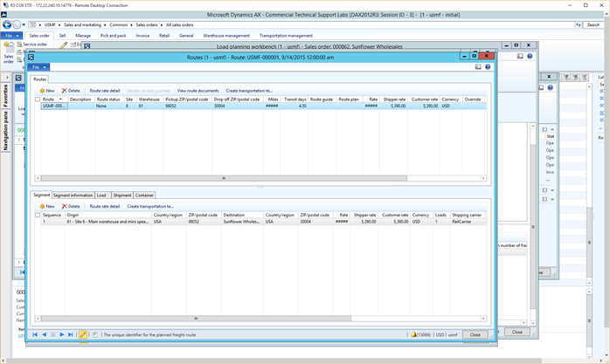Screen dimensions: 610x364
Task: Click the back navigation arrow
Action: click(x=7, y=24)
